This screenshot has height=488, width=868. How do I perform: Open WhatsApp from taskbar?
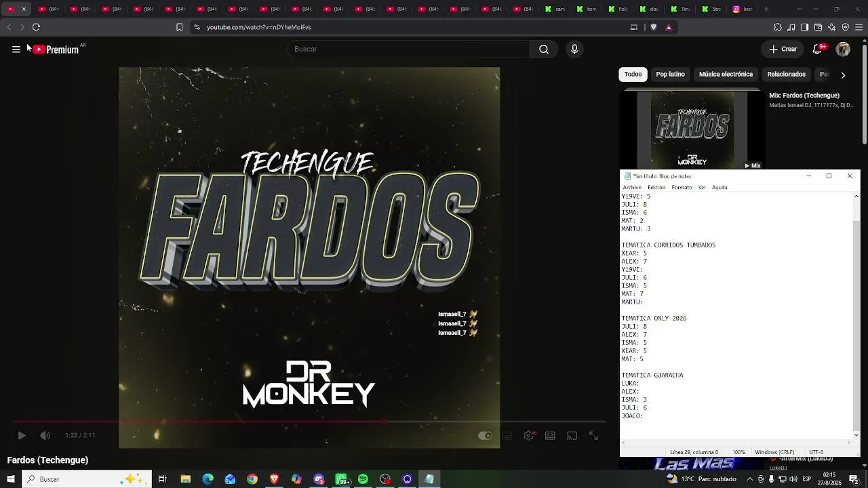[341, 479]
